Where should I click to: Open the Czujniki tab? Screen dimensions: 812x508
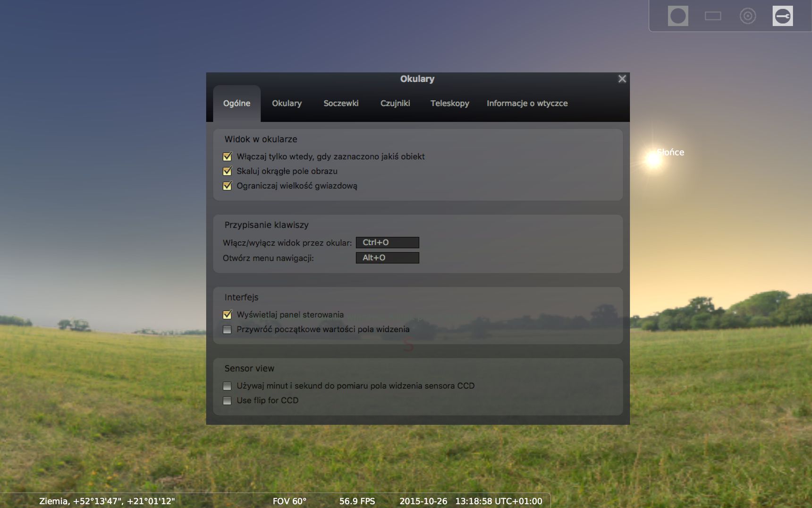click(395, 103)
